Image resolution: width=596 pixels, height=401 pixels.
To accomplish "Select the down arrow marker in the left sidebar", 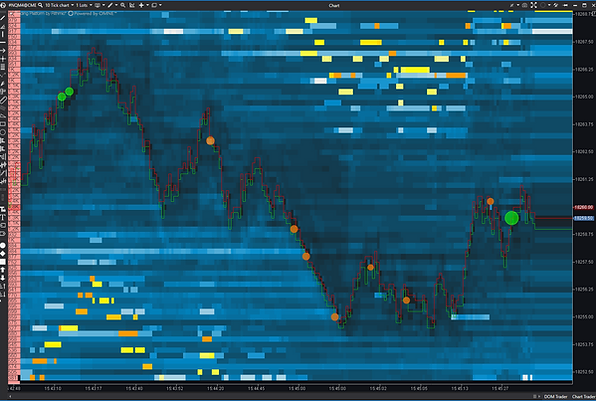I will coord(3,277).
